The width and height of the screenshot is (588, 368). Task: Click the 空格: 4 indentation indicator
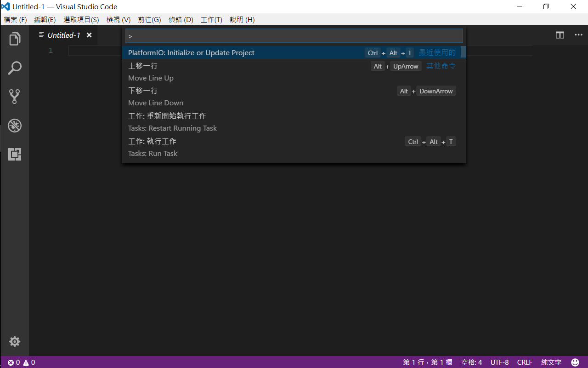[x=471, y=362]
